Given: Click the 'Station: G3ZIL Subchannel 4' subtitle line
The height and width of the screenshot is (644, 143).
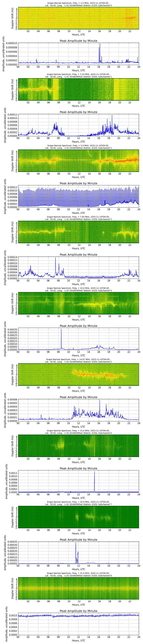Looking at the screenshot, I should coord(78,291).
